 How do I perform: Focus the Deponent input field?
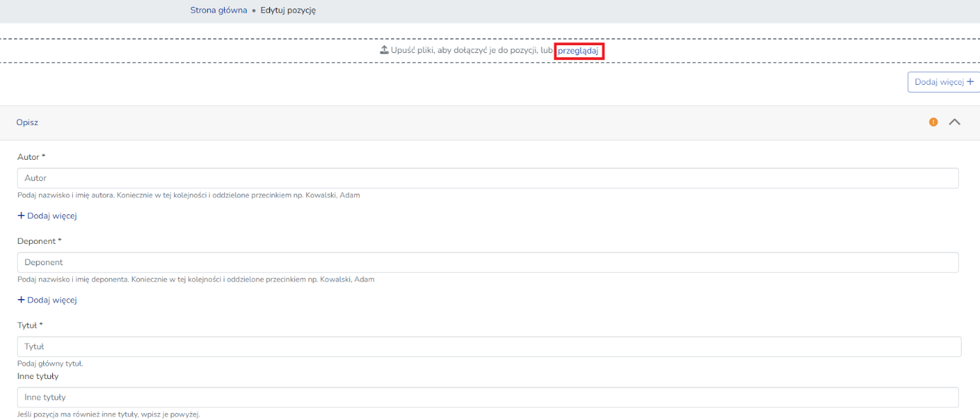pos(488,262)
